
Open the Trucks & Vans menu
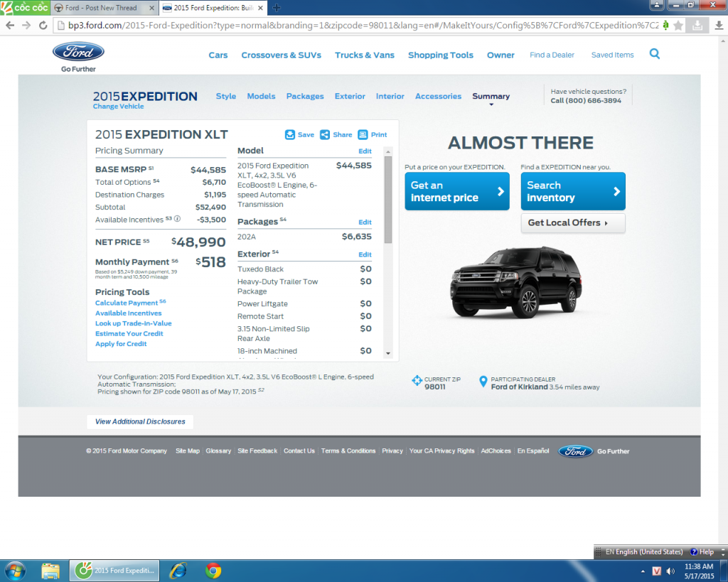click(x=365, y=55)
